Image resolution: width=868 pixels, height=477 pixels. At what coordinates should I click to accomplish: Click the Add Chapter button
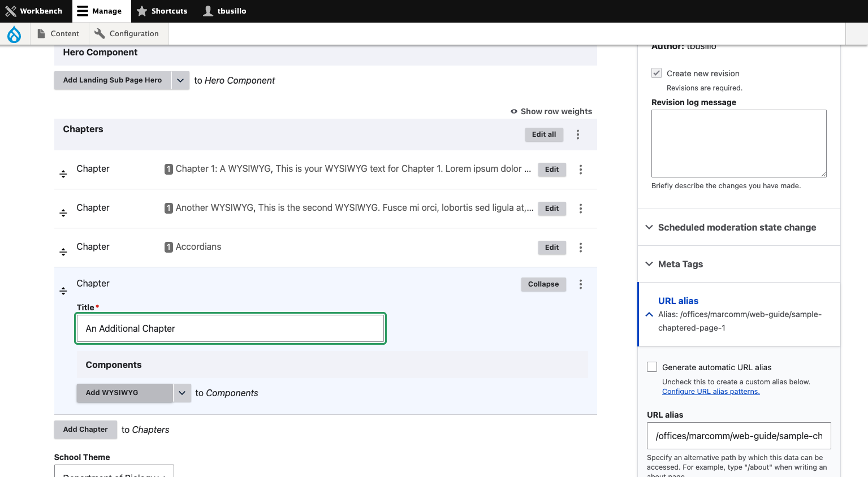(85, 430)
